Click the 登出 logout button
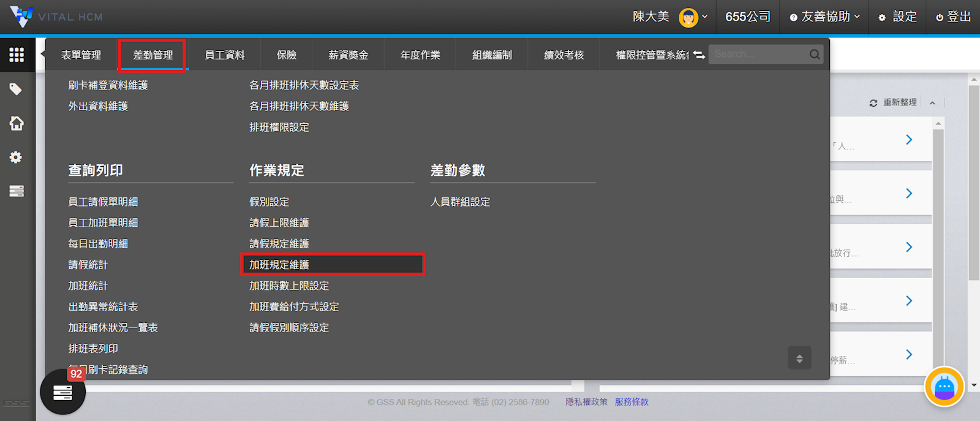Viewport: 980px width, 421px height. [953, 17]
